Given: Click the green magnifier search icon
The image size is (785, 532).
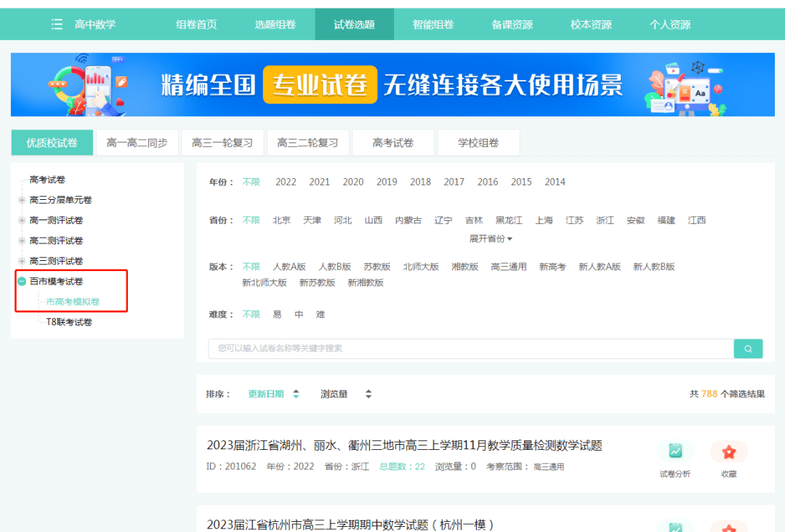Looking at the screenshot, I should [748, 349].
